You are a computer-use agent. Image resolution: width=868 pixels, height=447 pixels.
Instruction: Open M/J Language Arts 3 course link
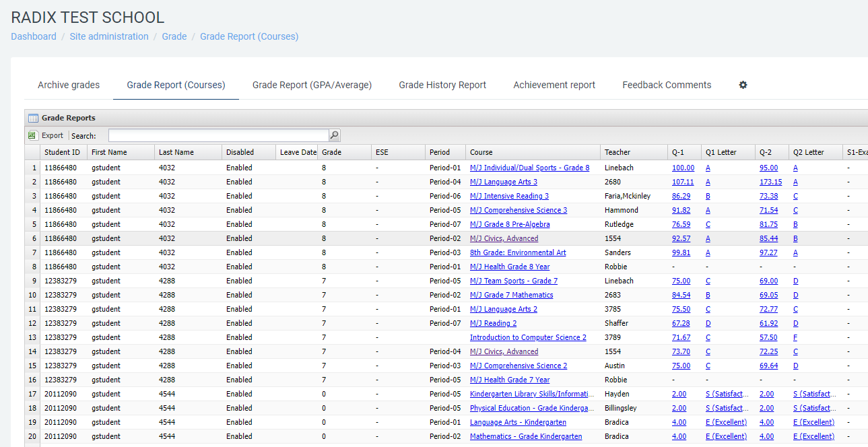click(503, 182)
